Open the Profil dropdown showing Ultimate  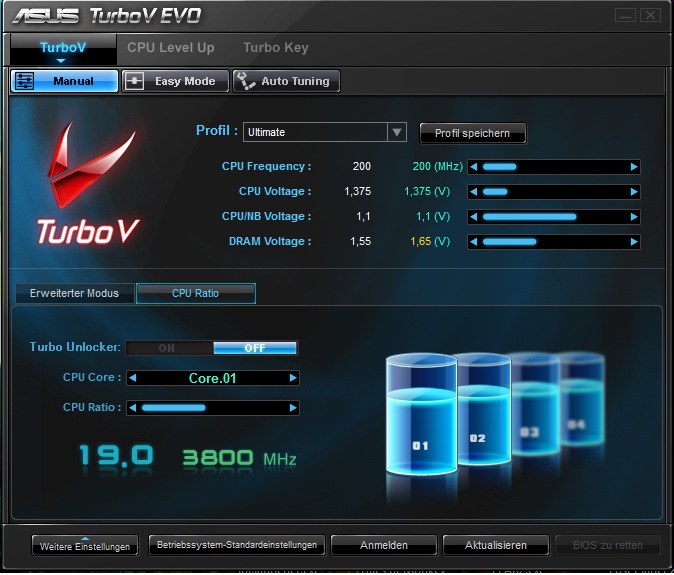pos(325,132)
